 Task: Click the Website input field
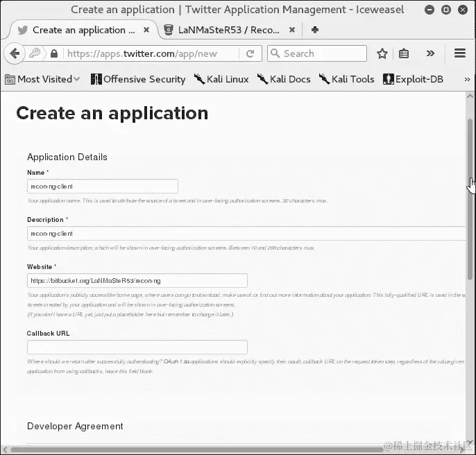(137, 281)
